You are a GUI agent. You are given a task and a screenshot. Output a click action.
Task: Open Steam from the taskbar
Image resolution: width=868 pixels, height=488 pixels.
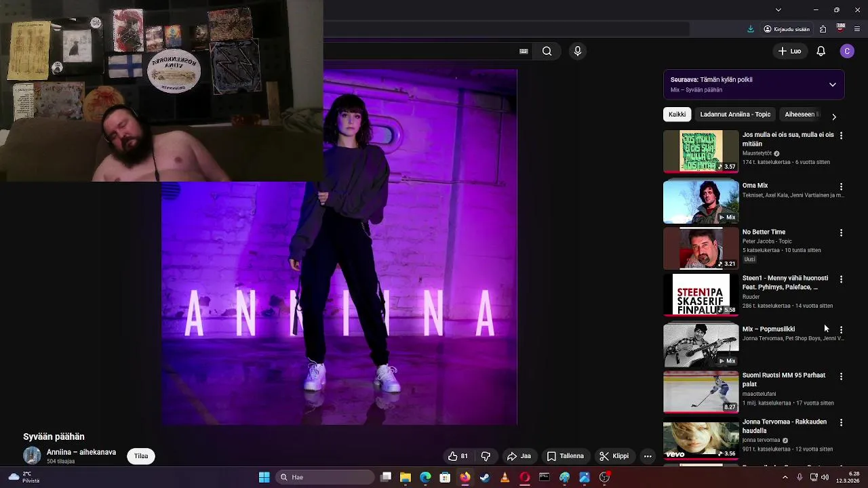coord(485,477)
